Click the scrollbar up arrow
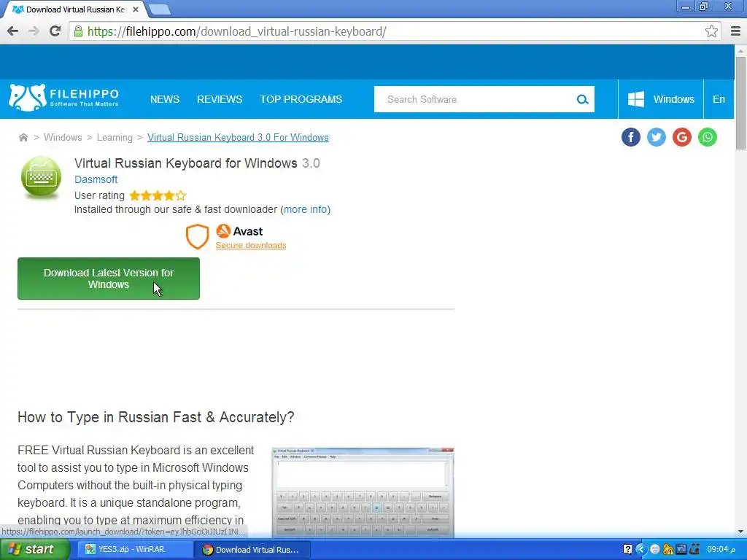 (740, 50)
